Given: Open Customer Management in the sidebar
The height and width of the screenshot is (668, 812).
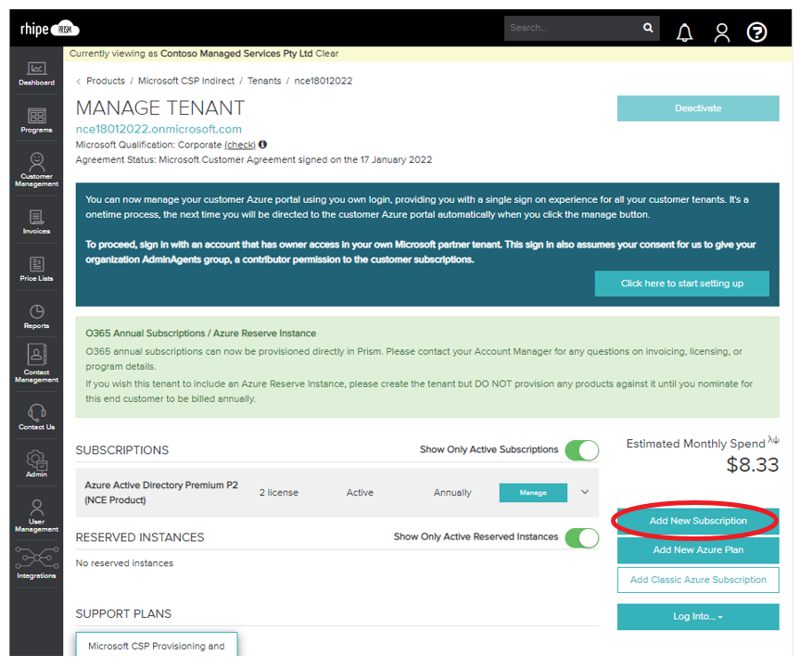Looking at the screenshot, I should pos(36,170).
